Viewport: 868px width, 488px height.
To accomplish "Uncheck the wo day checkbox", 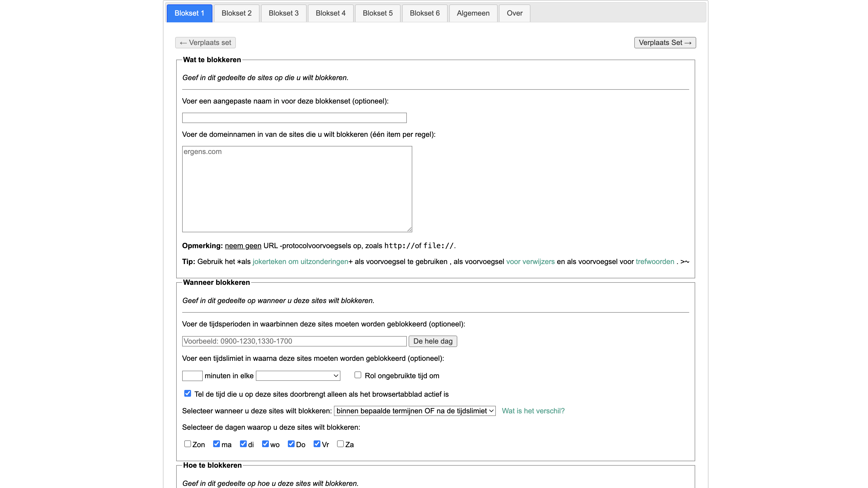I will pos(265,444).
